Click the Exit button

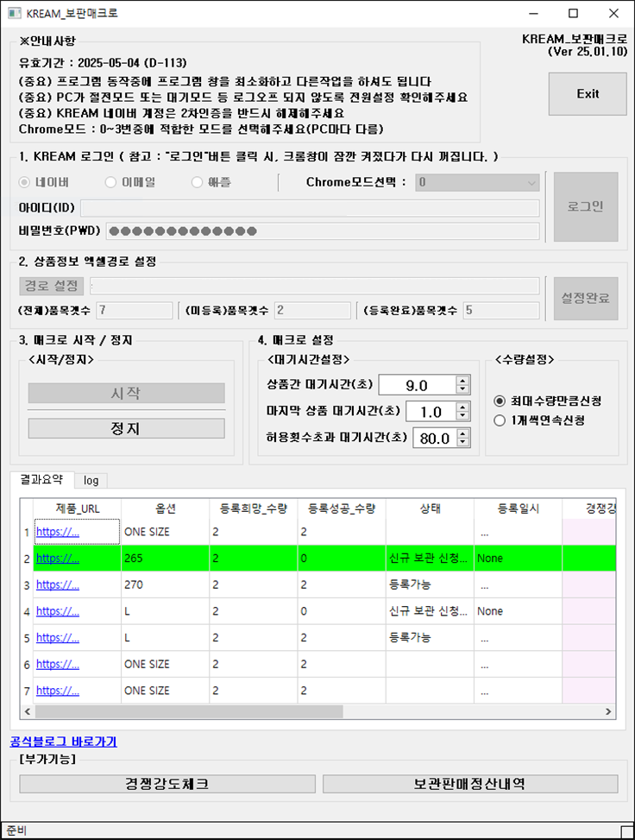(588, 94)
